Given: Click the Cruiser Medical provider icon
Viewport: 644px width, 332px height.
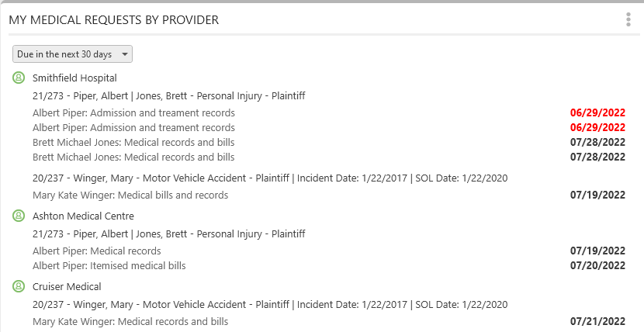Looking at the screenshot, I should [19, 286].
